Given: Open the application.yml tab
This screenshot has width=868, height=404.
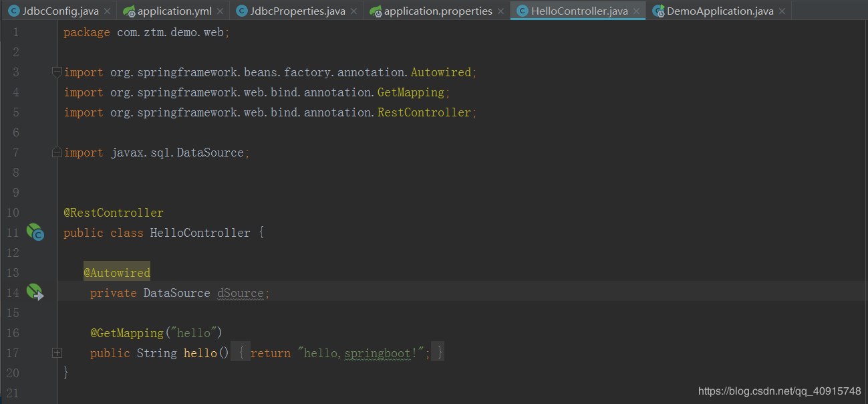Looking at the screenshot, I should point(174,11).
